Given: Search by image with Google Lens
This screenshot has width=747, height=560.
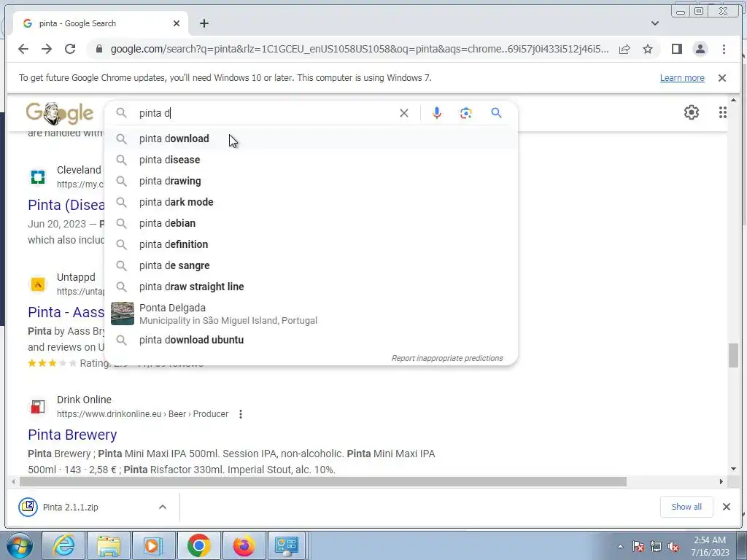Looking at the screenshot, I should point(465,113).
